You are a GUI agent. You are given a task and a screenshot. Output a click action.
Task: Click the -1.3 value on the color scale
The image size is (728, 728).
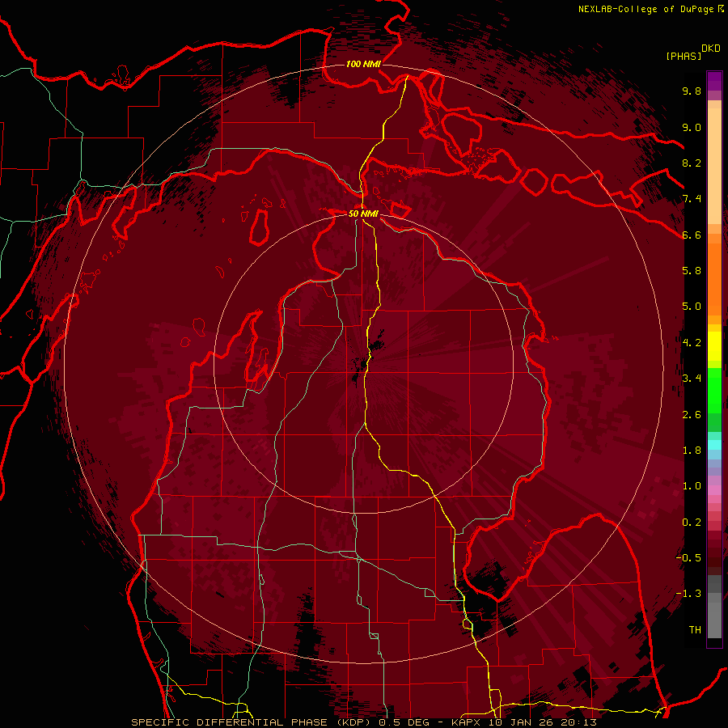(688, 594)
